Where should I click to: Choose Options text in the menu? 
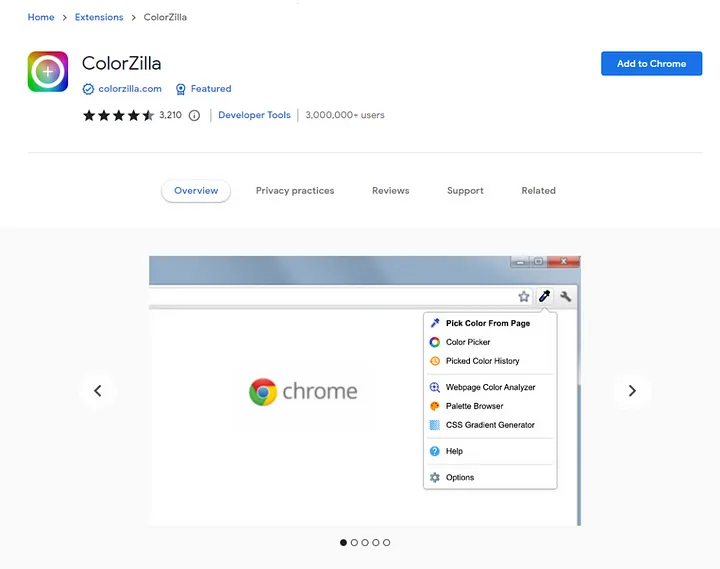460,478
